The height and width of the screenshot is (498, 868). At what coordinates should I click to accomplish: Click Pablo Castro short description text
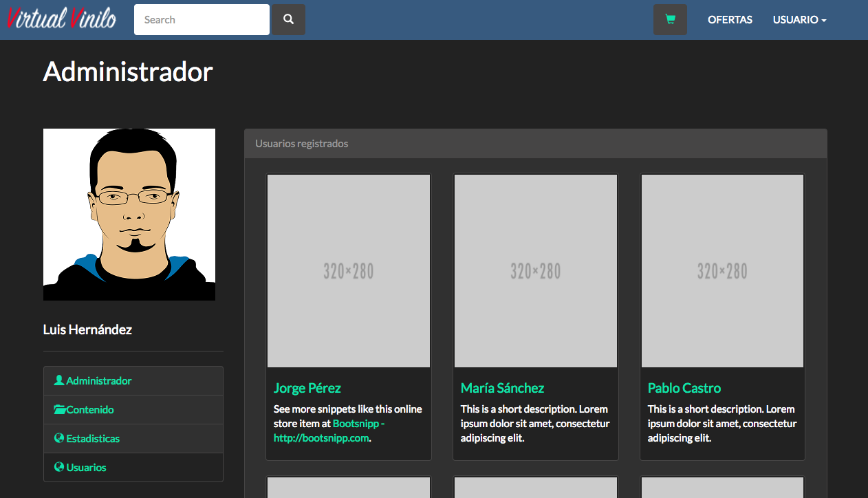pyautogui.click(x=722, y=424)
